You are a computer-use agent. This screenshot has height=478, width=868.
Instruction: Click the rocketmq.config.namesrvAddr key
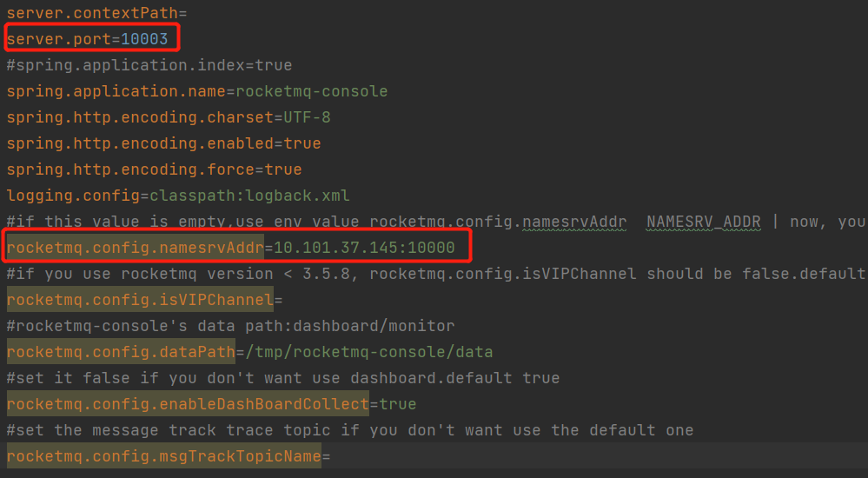(x=135, y=247)
